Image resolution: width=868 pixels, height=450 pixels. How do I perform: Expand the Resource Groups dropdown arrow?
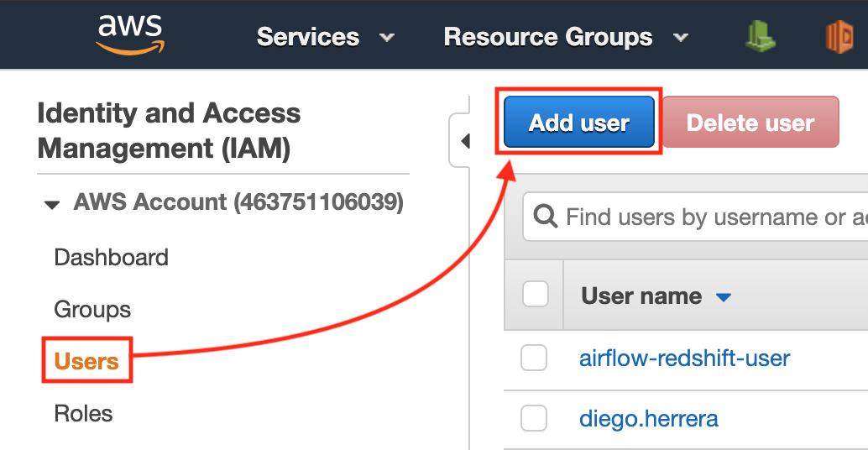click(x=680, y=38)
